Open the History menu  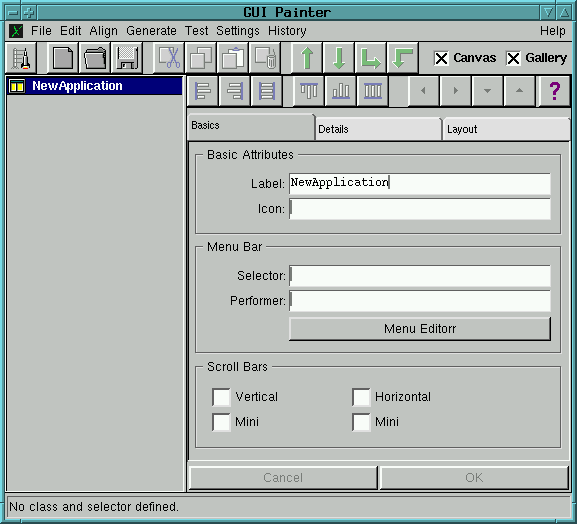[x=287, y=31]
